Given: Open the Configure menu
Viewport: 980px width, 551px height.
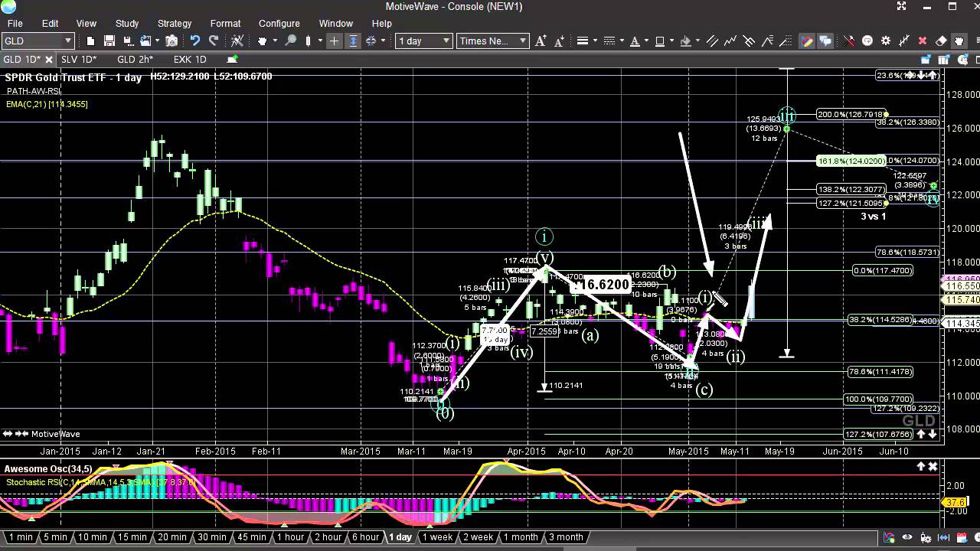Looking at the screenshot, I should click(279, 23).
